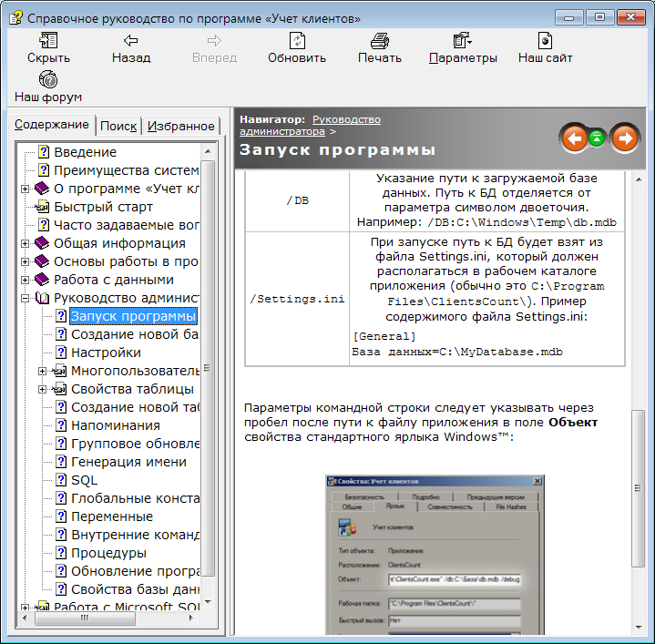Open the Наш сайт toolbar icon

coord(545,41)
